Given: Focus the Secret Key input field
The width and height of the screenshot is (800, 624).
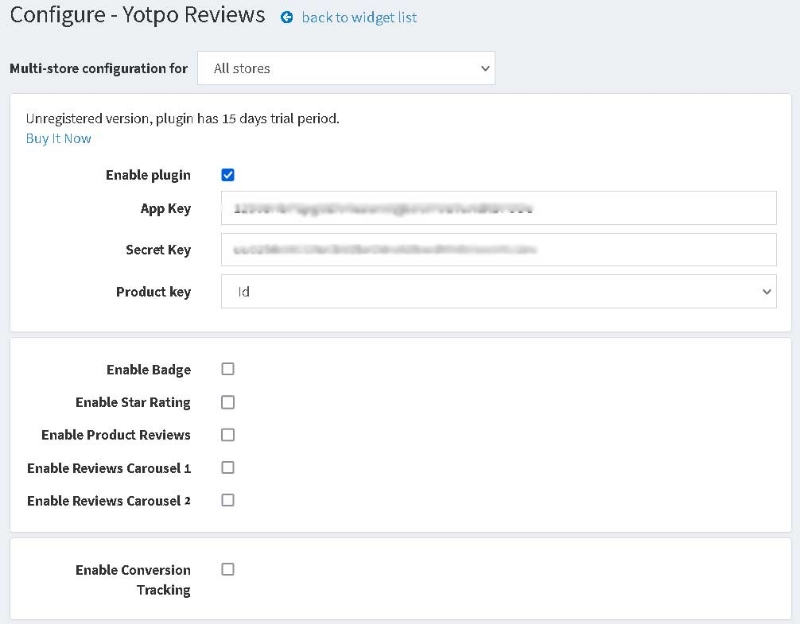Looking at the screenshot, I should click(x=498, y=249).
